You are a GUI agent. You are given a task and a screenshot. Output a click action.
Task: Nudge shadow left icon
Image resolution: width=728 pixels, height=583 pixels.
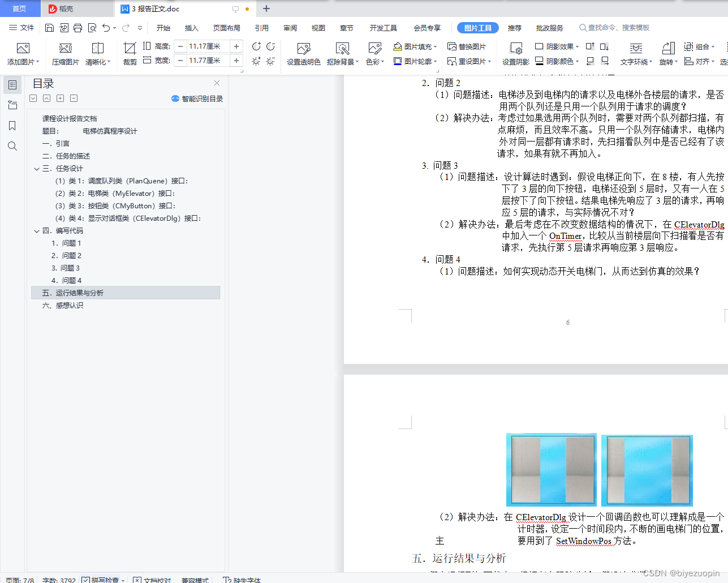(590, 61)
